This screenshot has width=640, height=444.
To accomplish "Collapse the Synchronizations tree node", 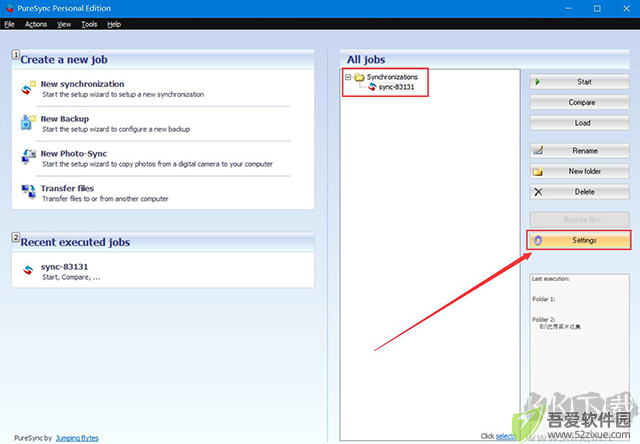I will click(348, 77).
